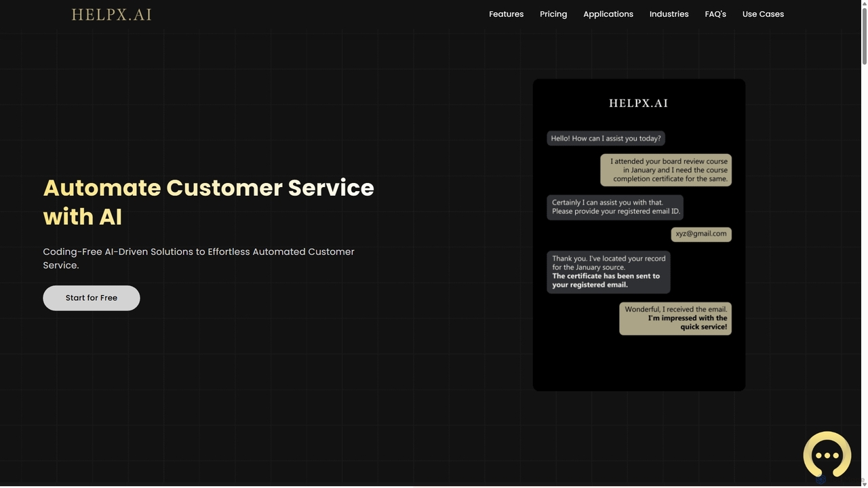Click the HELPX.AI logo in header
Viewport: 868px width, 488px height.
click(112, 14)
